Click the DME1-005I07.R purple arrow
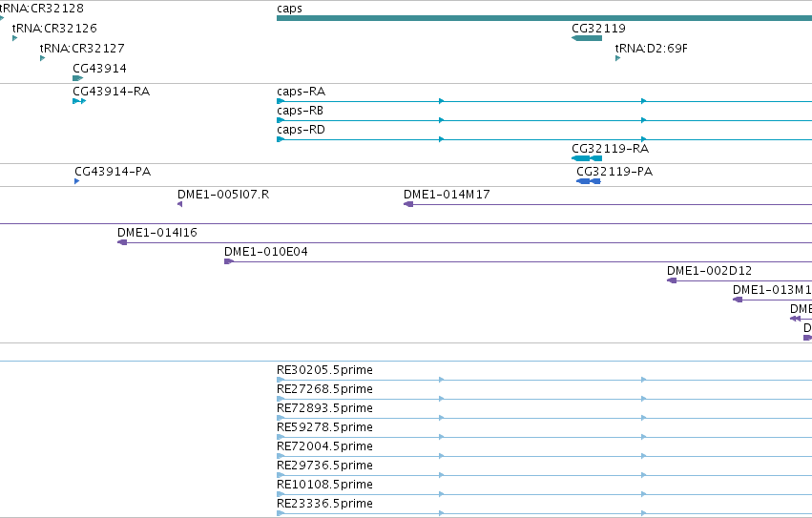The image size is (812, 518). [179, 204]
